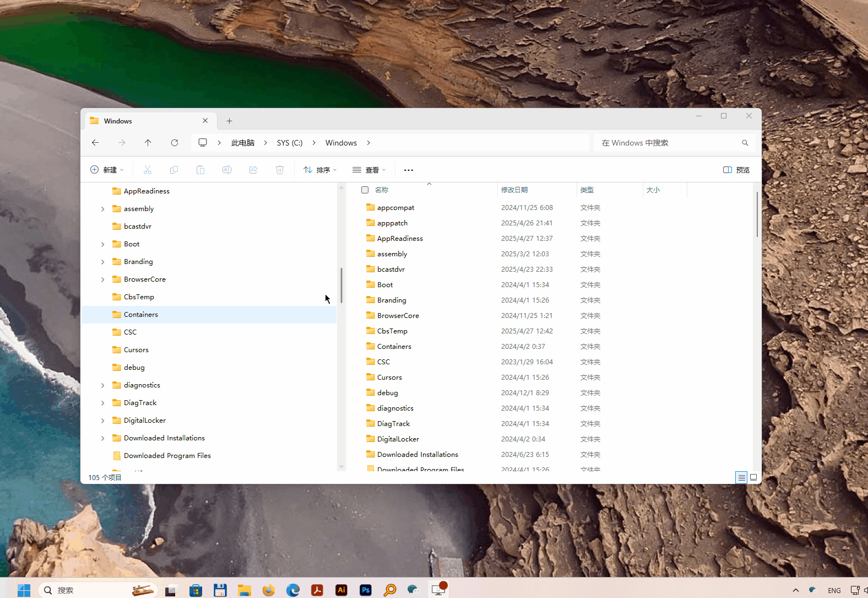Open the New (新建) dropdown
This screenshot has width=868, height=598.
pyautogui.click(x=107, y=170)
